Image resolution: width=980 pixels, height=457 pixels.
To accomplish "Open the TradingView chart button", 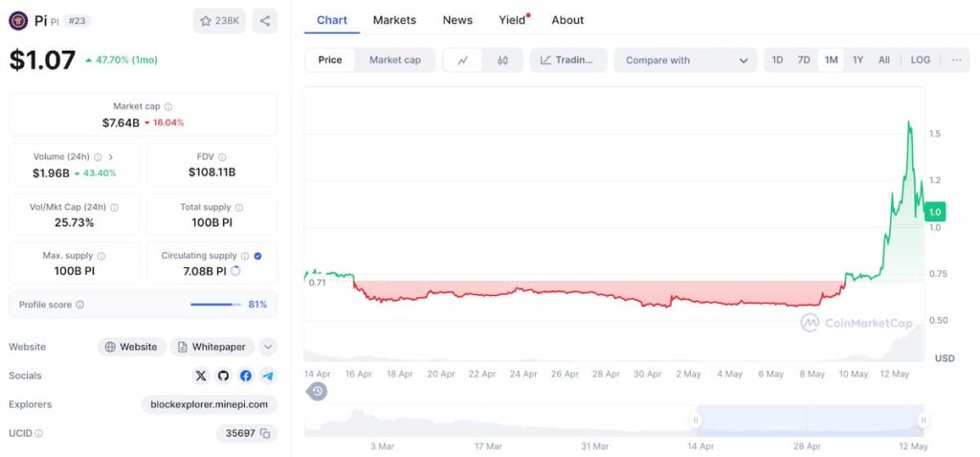I will [x=568, y=60].
